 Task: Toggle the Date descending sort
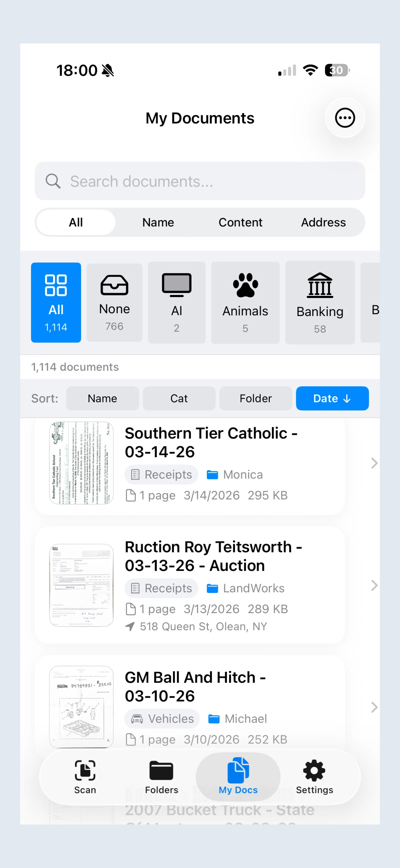click(x=332, y=398)
